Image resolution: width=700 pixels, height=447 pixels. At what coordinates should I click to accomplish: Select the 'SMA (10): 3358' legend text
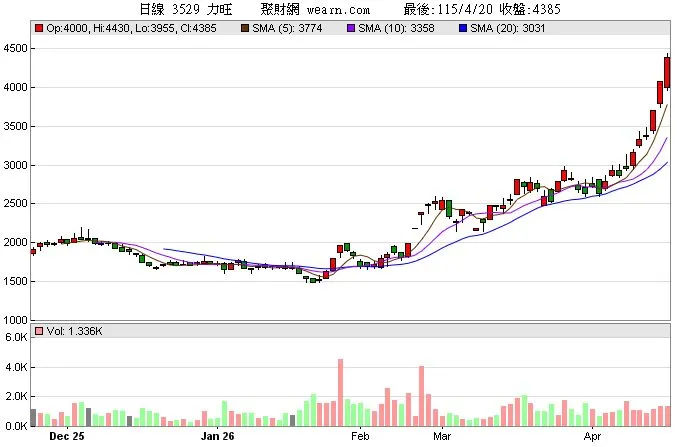click(396, 28)
